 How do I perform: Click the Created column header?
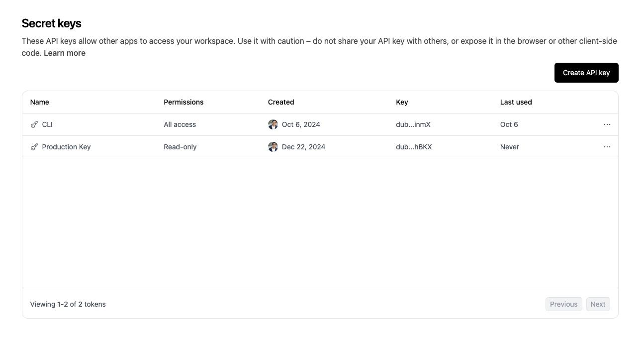click(x=281, y=102)
